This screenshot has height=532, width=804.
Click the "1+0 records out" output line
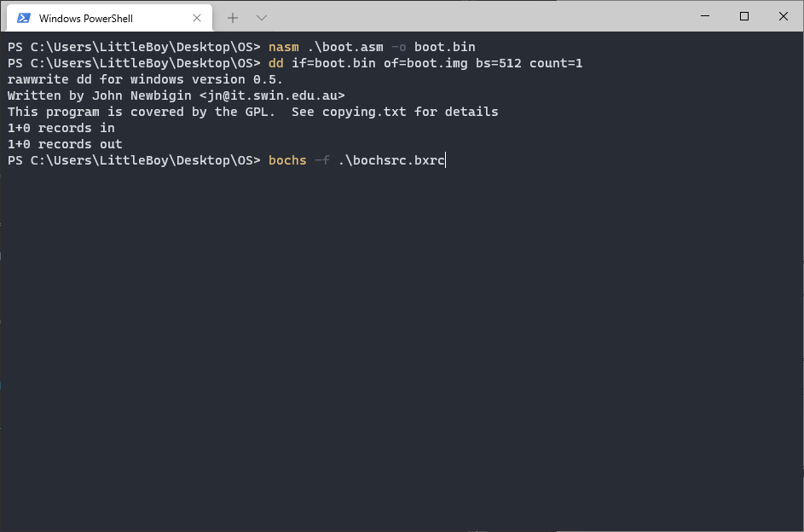[65, 145]
